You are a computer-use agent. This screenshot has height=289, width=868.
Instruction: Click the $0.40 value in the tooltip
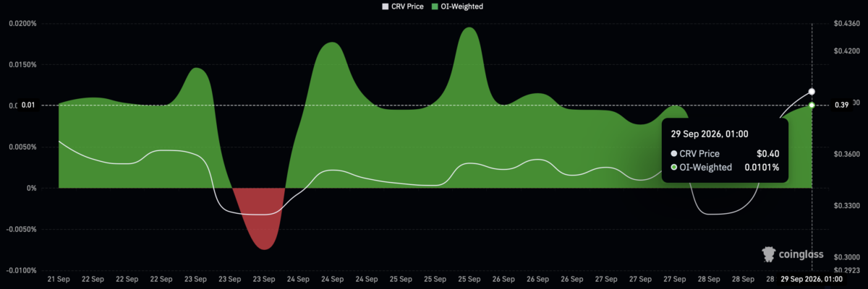[767, 153]
